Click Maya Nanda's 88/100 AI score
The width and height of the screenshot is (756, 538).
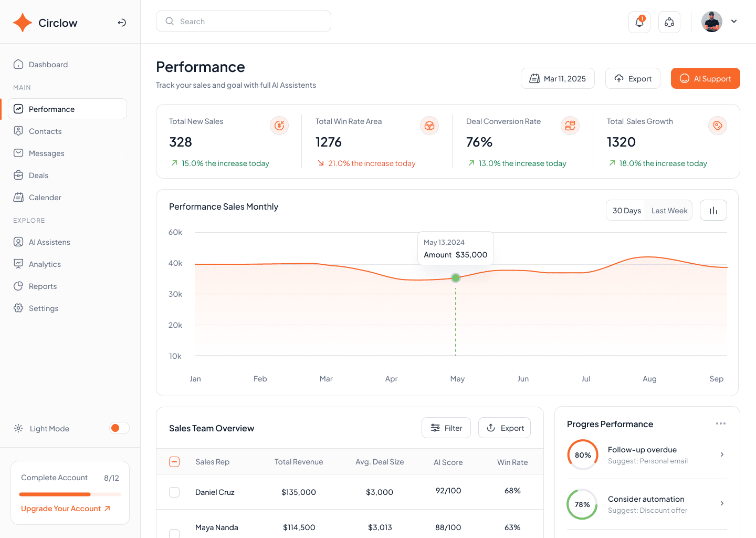448,527
